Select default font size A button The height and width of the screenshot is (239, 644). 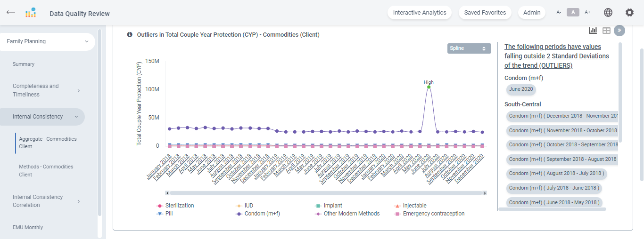[573, 13]
